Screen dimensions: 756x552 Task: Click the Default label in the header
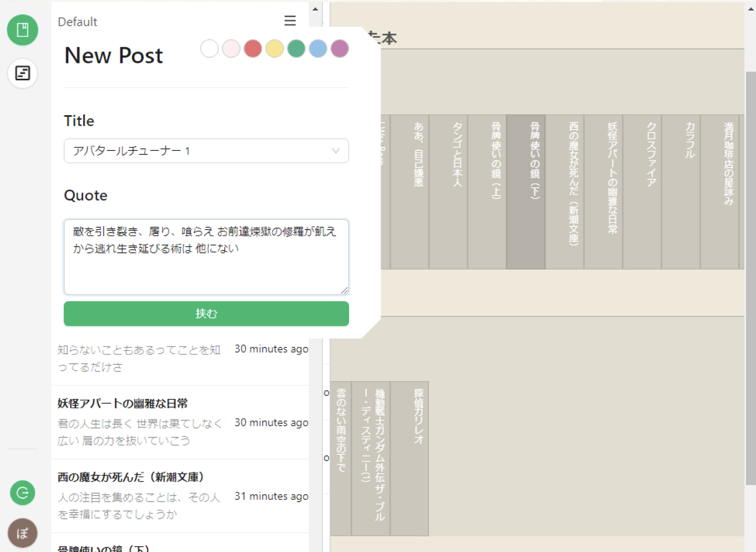(77, 22)
